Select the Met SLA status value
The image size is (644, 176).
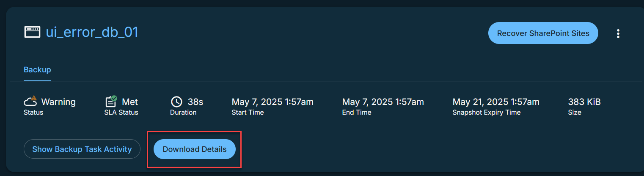(130, 102)
